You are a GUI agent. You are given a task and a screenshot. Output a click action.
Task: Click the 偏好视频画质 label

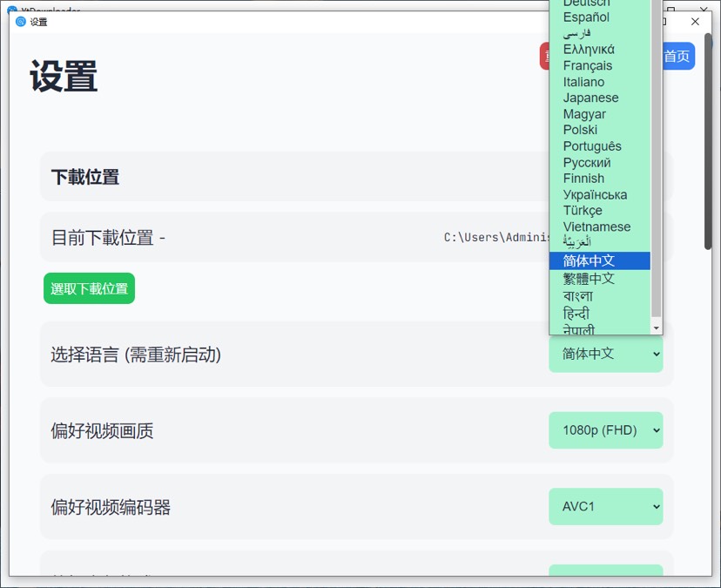point(102,431)
